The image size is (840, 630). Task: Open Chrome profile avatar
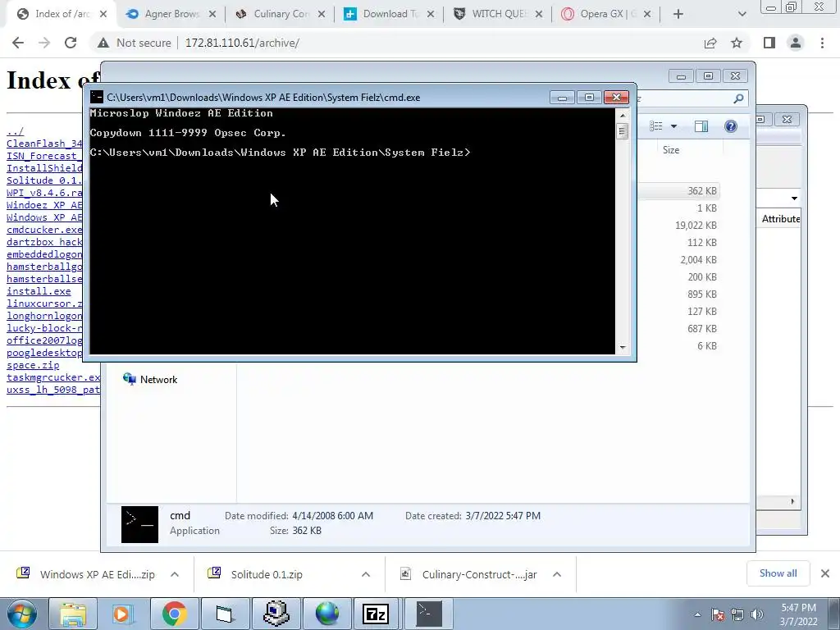[796, 43]
